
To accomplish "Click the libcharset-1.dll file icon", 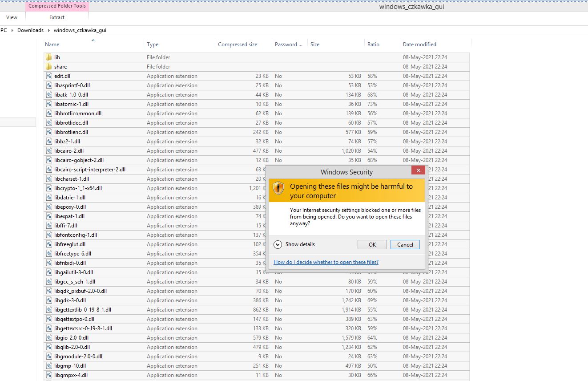I will [49, 179].
